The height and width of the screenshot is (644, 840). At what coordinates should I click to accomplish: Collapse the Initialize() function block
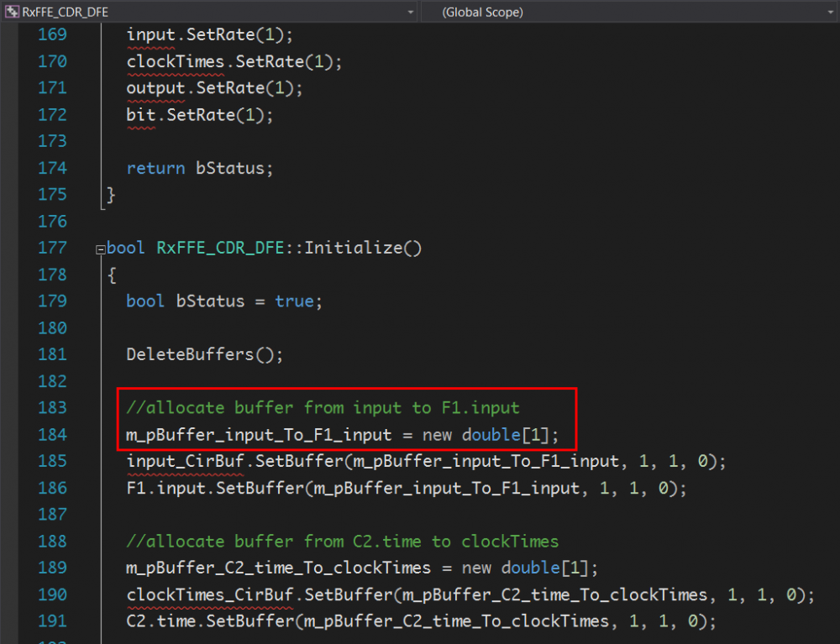(x=101, y=249)
